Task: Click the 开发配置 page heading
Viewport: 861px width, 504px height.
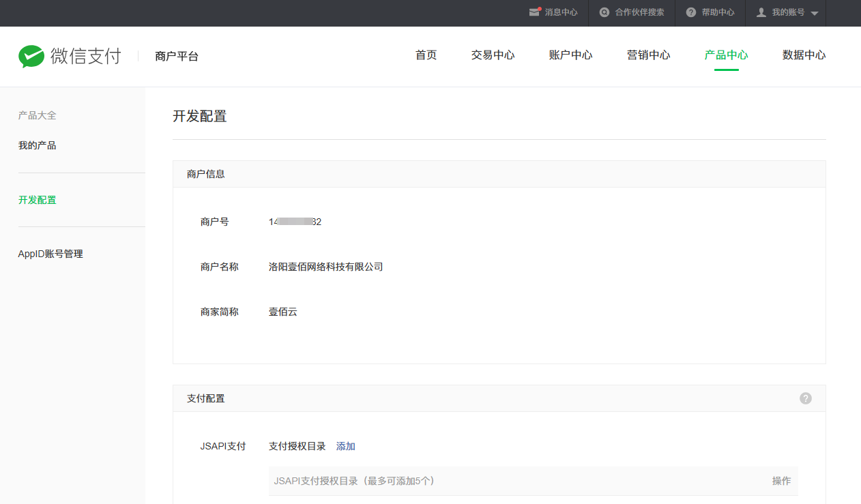Action: (x=199, y=116)
